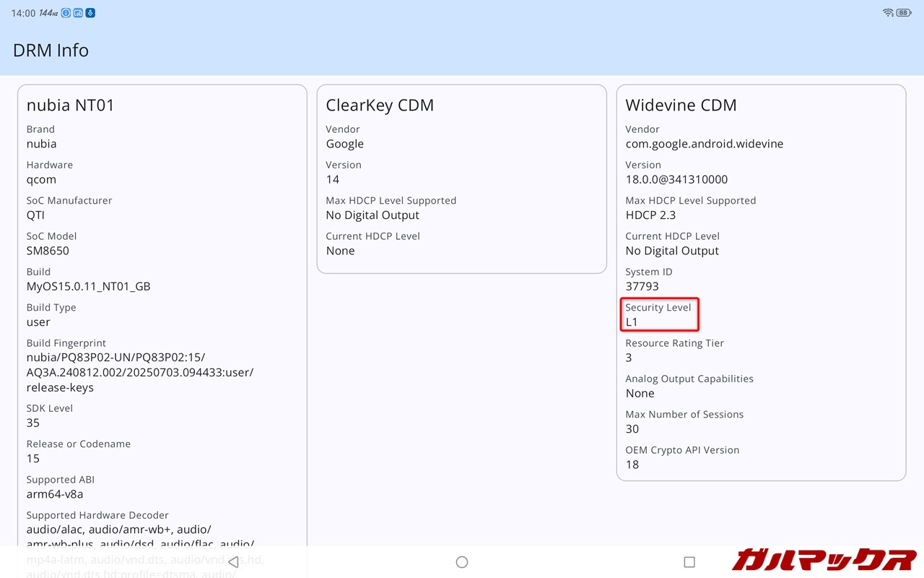The height and width of the screenshot is (578, 924).
Task: Tap ClearKey Current HDCP Level value None
Action: (x=340, y=251)
